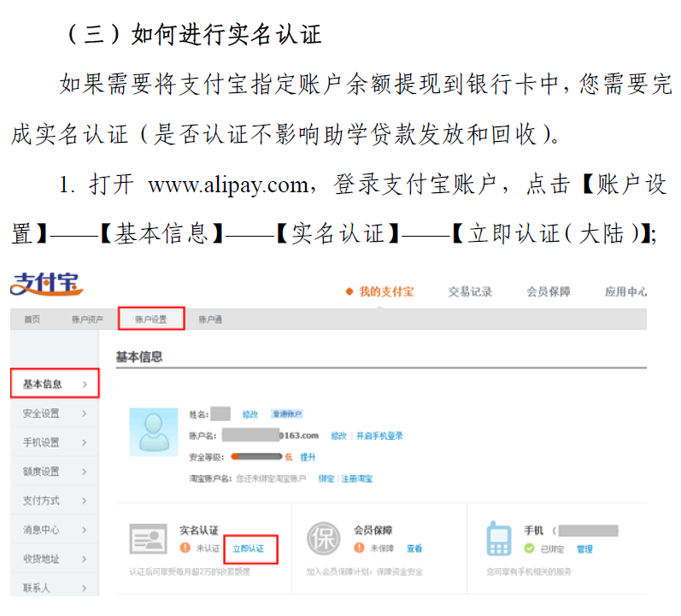681x616 pixels.
Task: Expand 支付方式 sidebar entry
Action: 55,501
